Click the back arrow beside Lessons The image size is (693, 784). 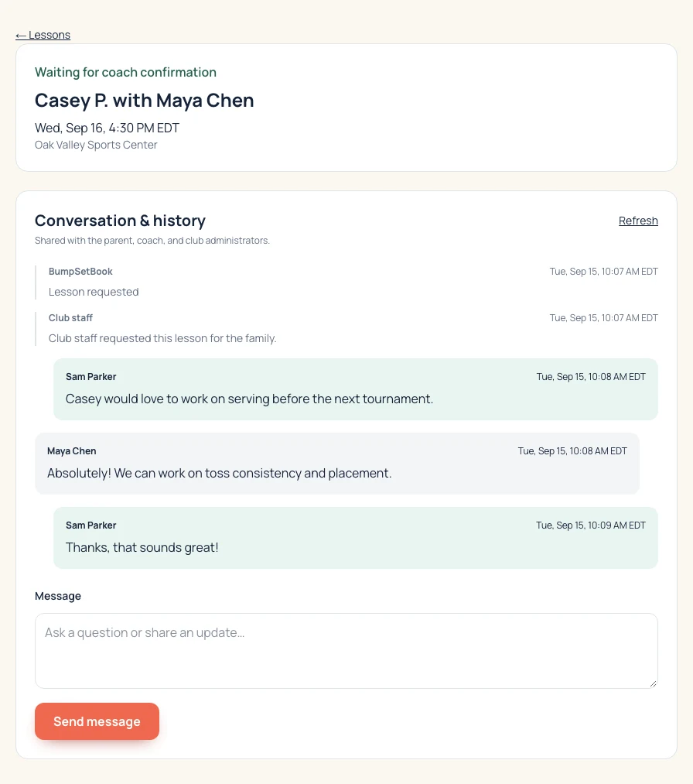[20, 36]
